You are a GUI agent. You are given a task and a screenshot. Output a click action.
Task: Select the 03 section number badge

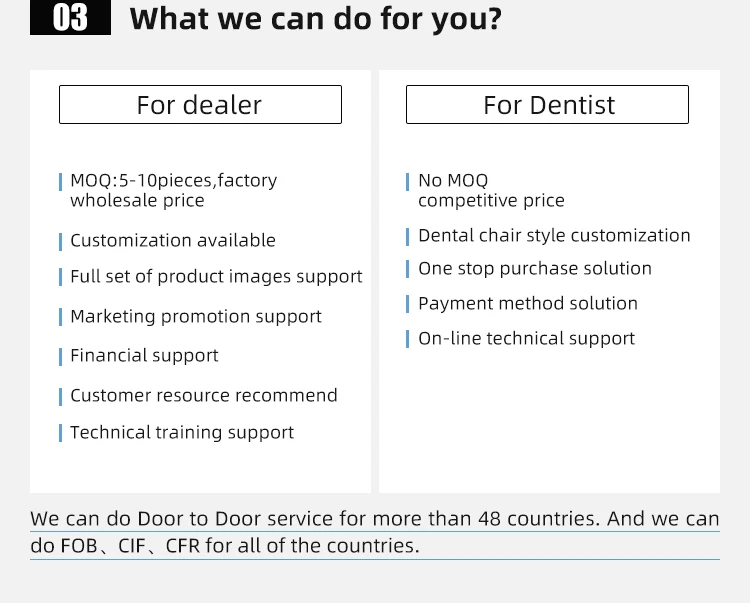coord(70,18)
